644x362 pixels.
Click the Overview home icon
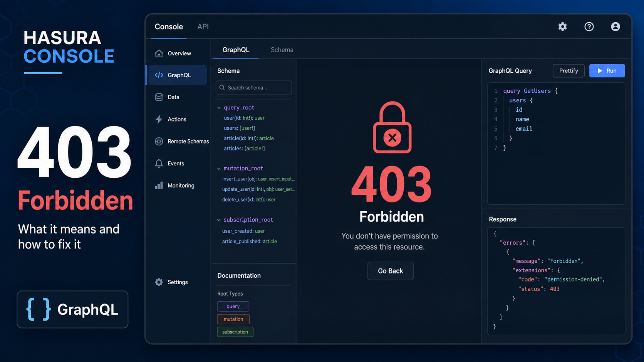pos(159,53)
